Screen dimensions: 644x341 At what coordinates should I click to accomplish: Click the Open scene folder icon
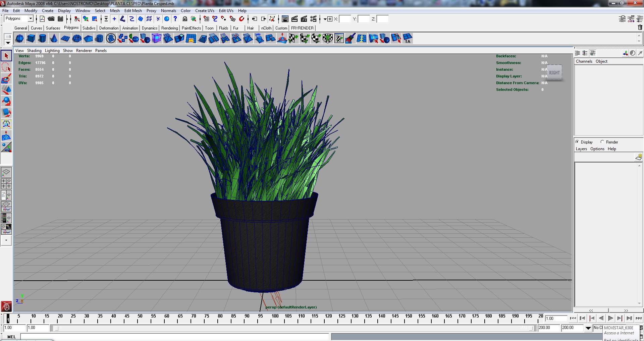[x=51, y=19]
